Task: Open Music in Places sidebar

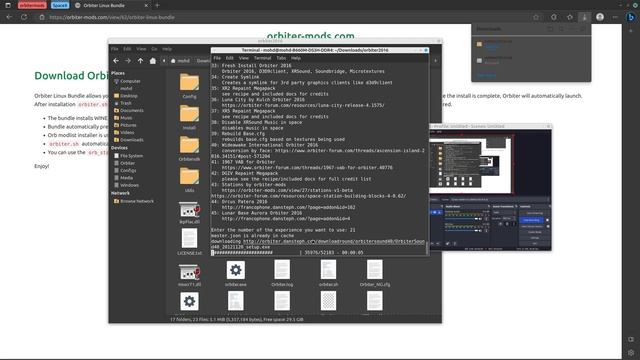Action: point(123,118)
